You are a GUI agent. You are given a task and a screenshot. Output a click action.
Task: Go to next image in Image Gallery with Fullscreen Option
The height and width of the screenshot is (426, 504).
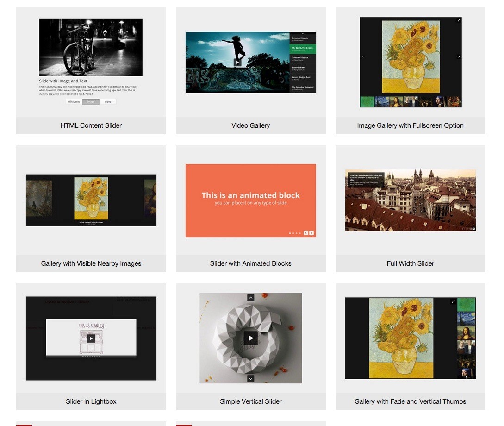click(x=459, y=57)
